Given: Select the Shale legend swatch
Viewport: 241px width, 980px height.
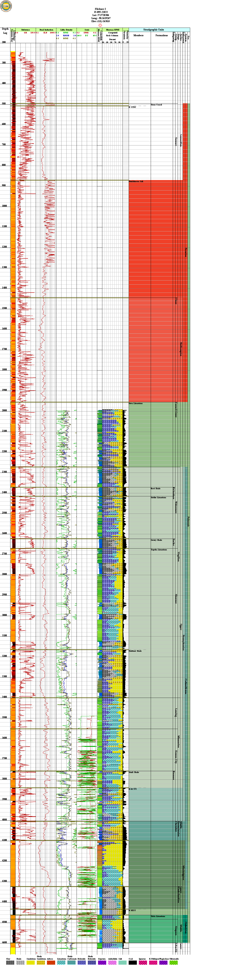Looking at the screenshot, I should [x=20, y=962].
